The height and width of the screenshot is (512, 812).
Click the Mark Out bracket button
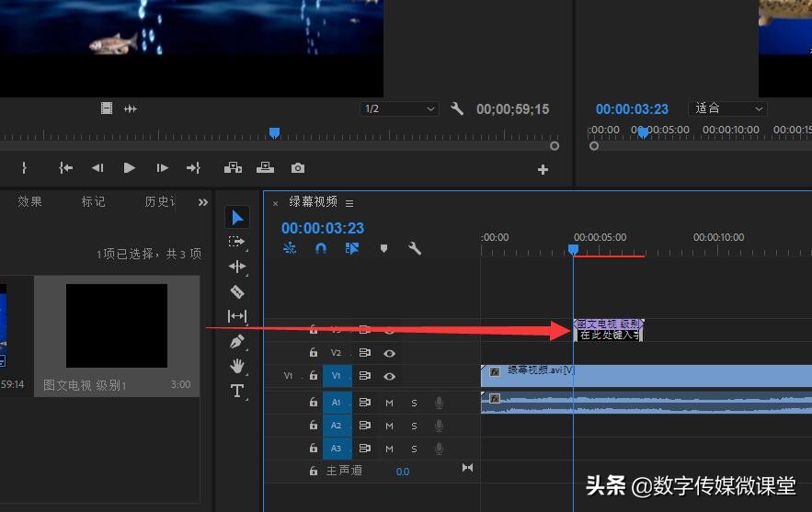pos(24,167)
